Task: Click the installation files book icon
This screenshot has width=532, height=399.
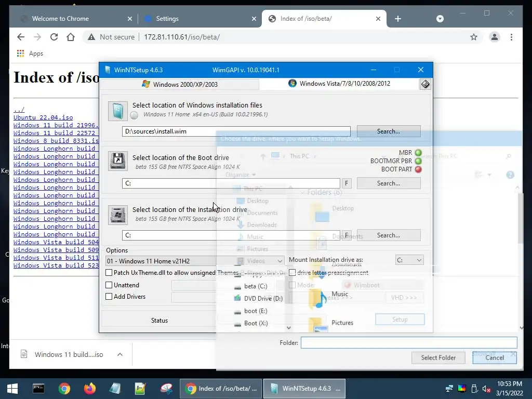Action: [x=118, y=111]
